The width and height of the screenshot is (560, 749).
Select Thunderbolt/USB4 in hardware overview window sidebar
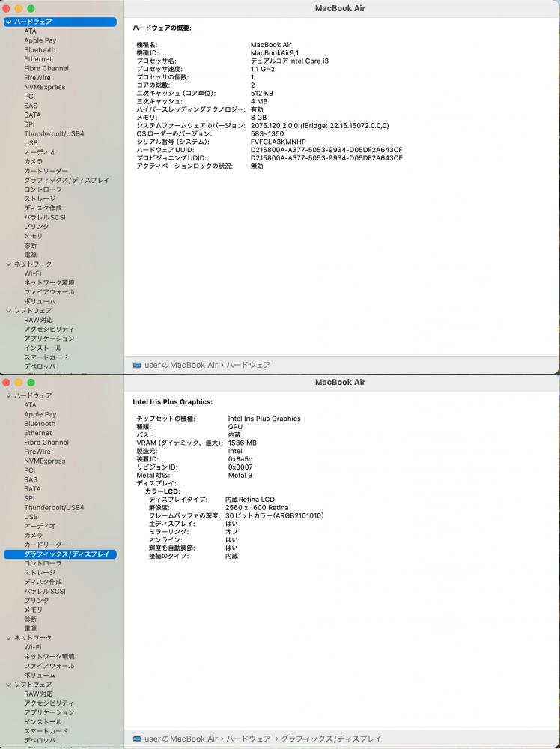[x=54, y=134]
